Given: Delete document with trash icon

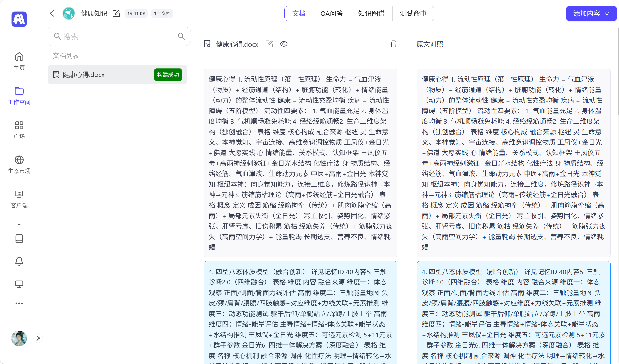Looking at the screenshot, I should (394, 44).
